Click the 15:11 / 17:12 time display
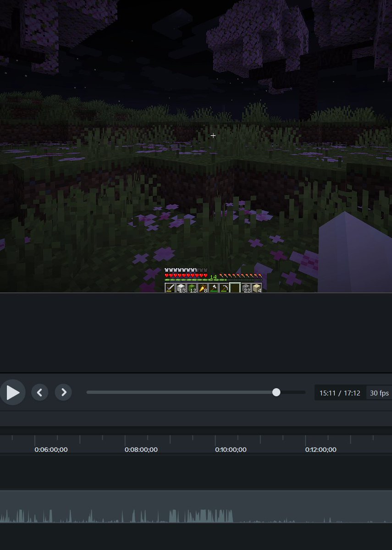 [x=340, y=393]
